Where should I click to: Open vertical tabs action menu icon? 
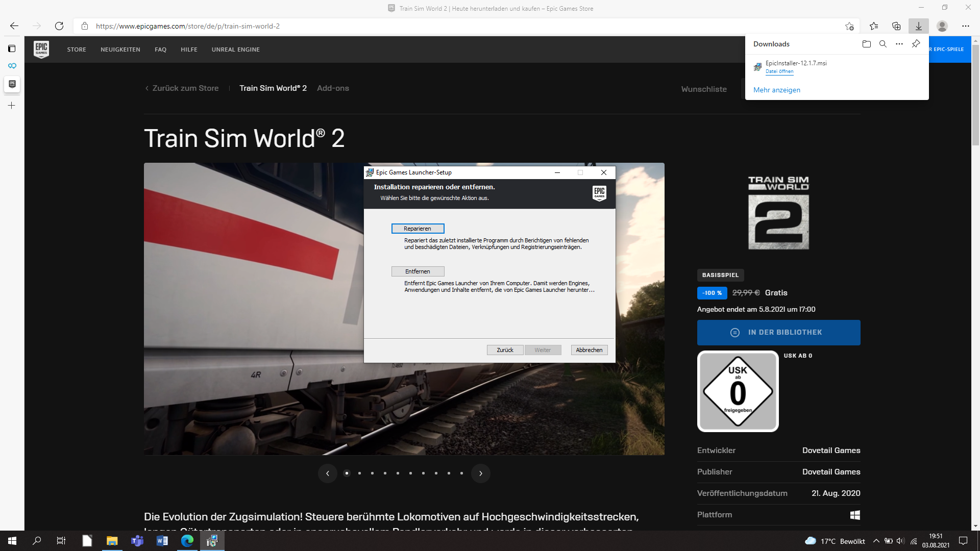pyautogui.click(x=12, y=48)
